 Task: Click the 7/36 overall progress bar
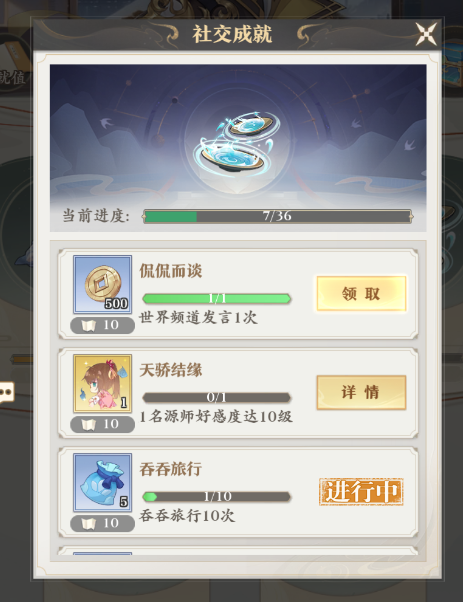tap(277, 216)
